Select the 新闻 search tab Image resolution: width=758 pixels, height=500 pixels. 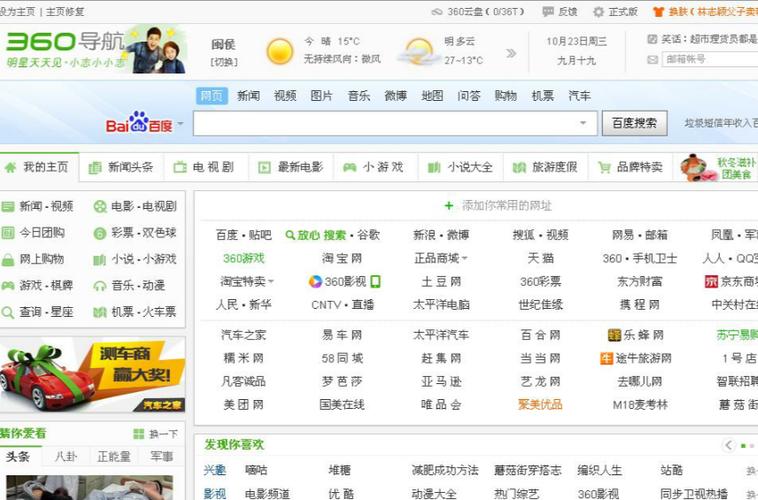pyautogui.click(x=248, y=96)
